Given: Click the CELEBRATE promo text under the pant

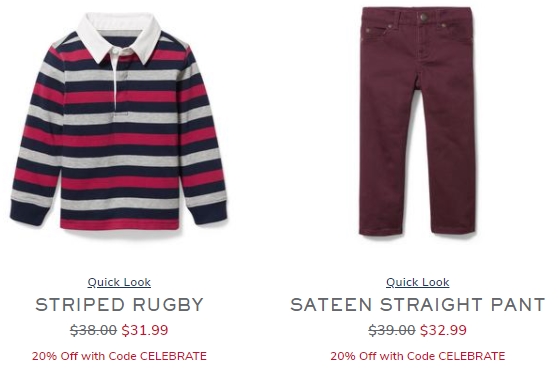Looking at the screenshot, I should click(417, 356).
